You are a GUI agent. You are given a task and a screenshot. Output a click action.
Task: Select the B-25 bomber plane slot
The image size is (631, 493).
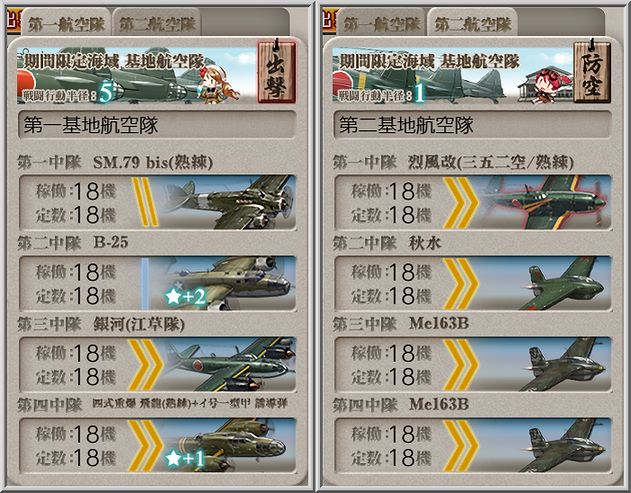158,283
